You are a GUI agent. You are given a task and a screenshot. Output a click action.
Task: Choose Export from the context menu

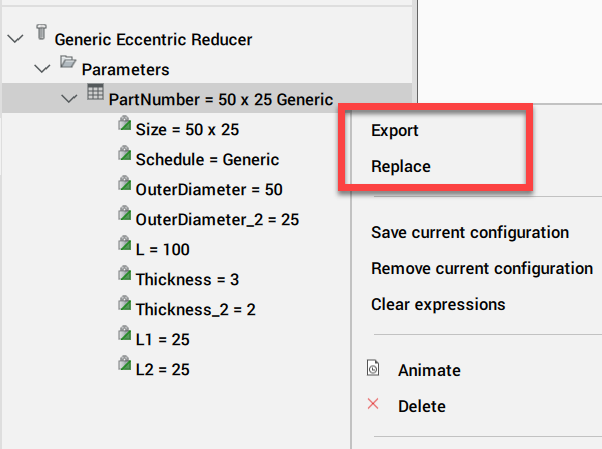pos(395,131)
